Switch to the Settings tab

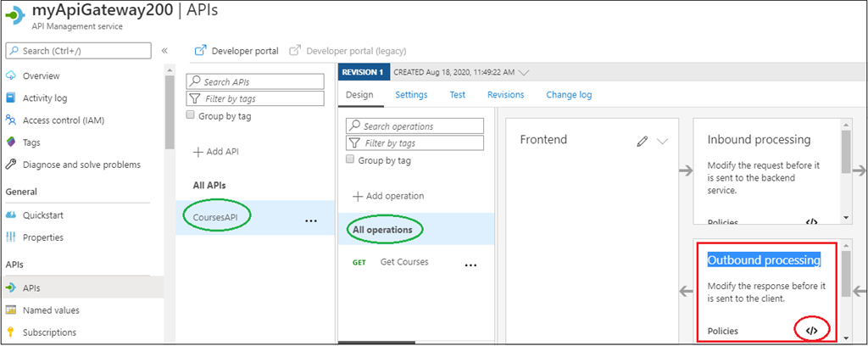click(411, 95)
